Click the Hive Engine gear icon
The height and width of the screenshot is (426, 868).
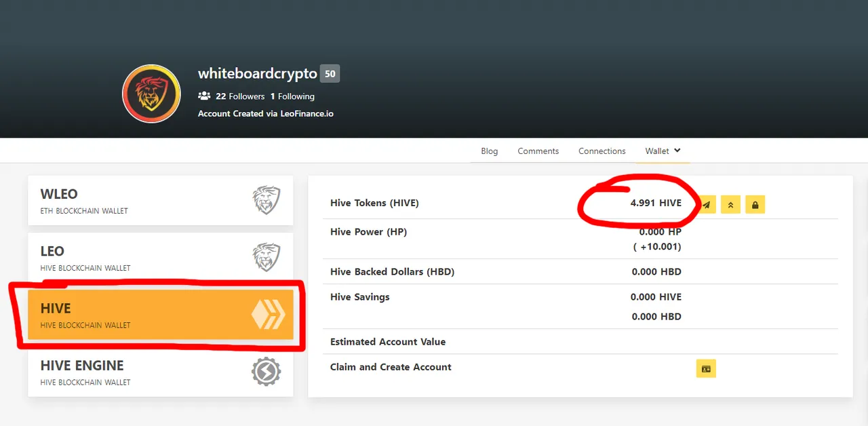[x=266, y=372]
